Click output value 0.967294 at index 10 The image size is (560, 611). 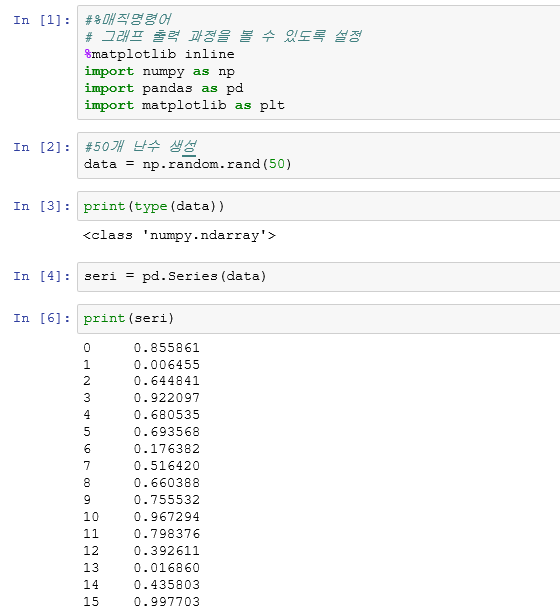pyautogui.click(x=167, y=517)
